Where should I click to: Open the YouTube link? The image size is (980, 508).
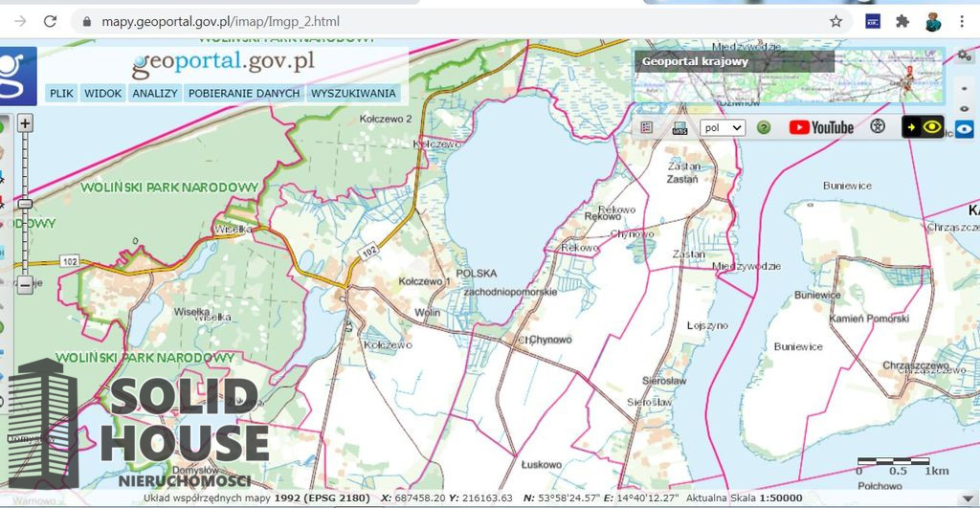point(821,127)
